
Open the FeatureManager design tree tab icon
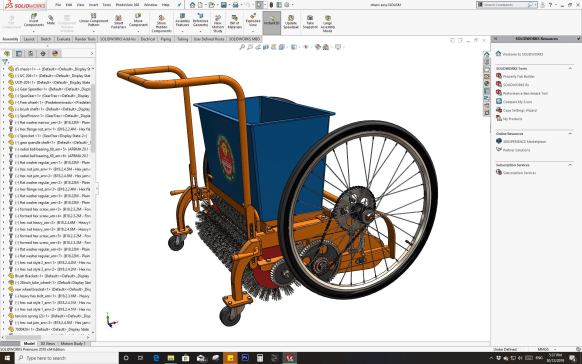click(x=7, y=53)
